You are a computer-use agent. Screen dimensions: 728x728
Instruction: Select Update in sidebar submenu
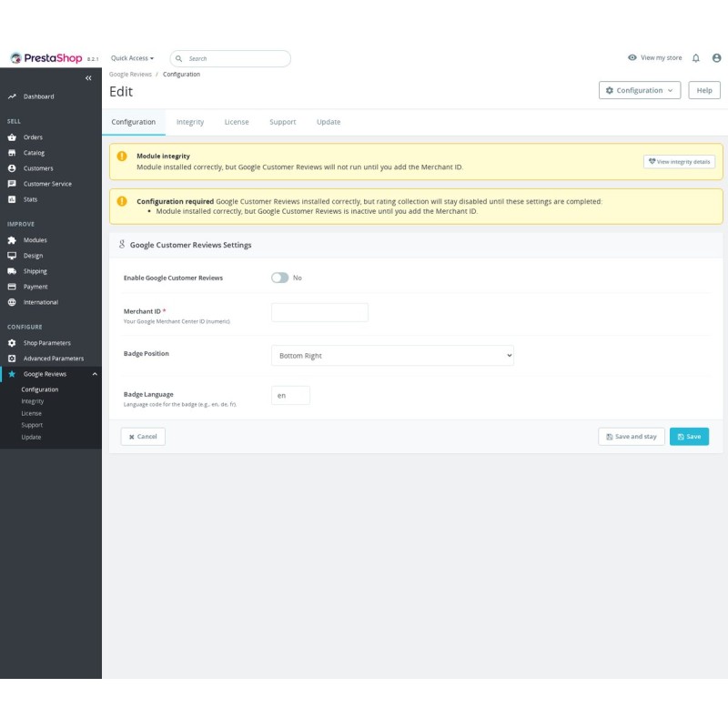(31, 437)
